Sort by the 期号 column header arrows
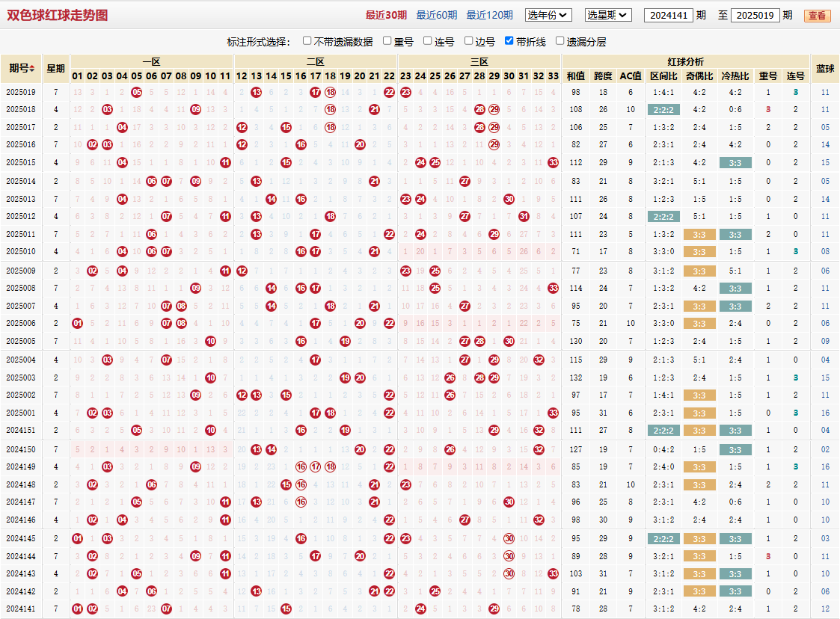Viewport: 840px width, 619px height. [32, 69]
